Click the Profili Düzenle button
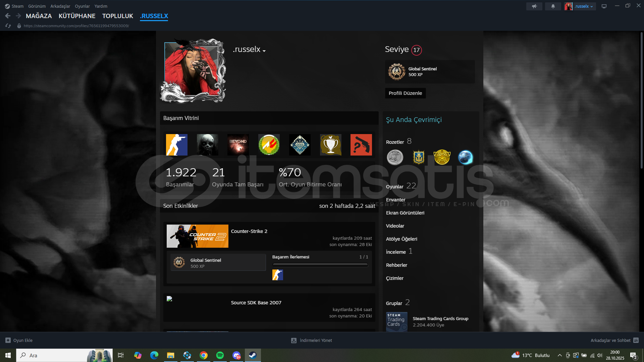This screenshot has width=644, height=362. (405, 93)
